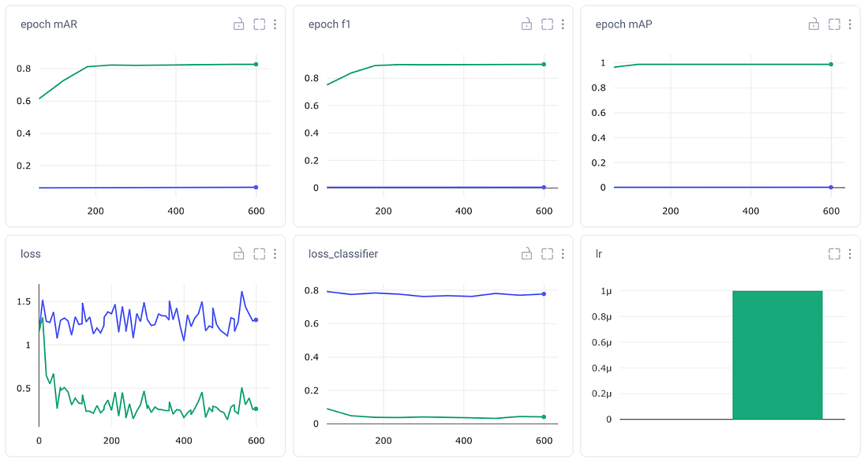This screenshot has width=868, height=463.
Task: Maximize the loss_classifier chart panel
Action: [x=547, y=254]
